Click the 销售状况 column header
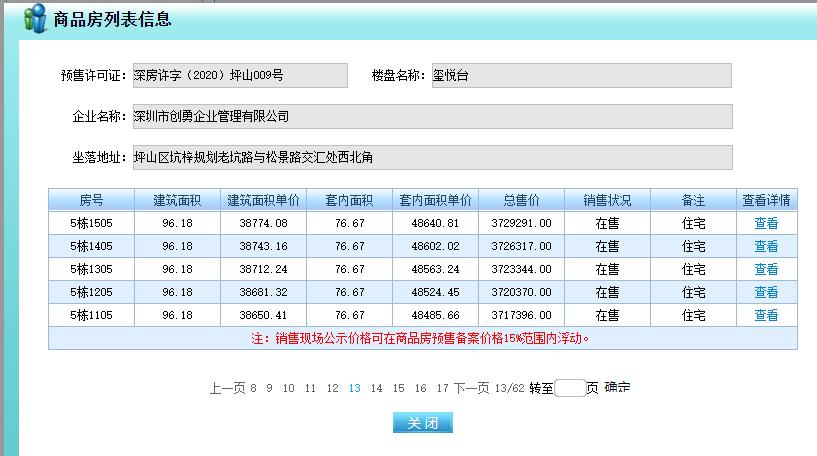 tap(607, 200)
